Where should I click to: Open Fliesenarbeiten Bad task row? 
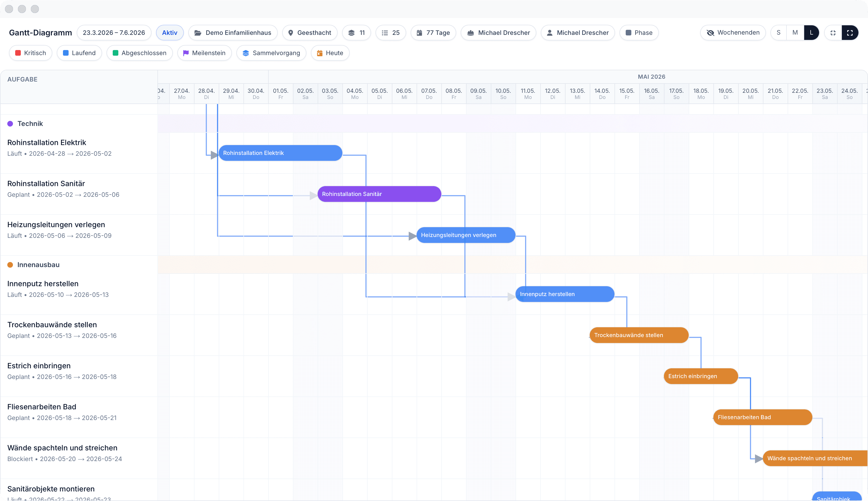pos(79,417)
